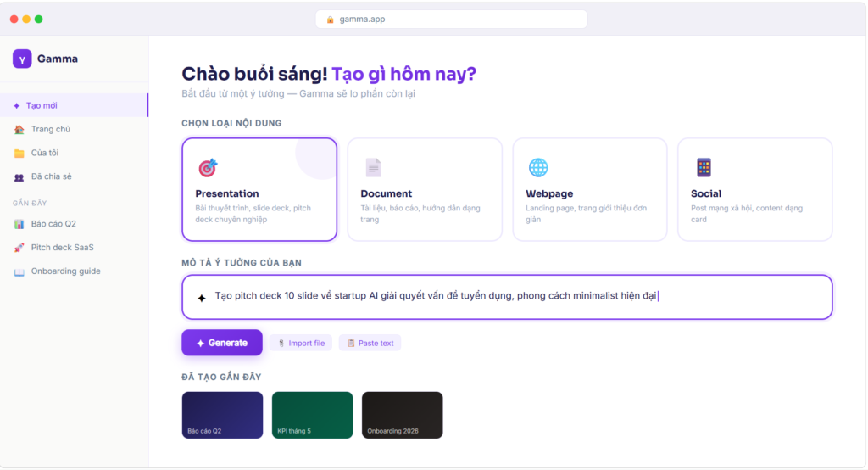Click the paperclip icon on Import file
The width and height of the screenshot is (868, 470).
(x=281, y=343)
